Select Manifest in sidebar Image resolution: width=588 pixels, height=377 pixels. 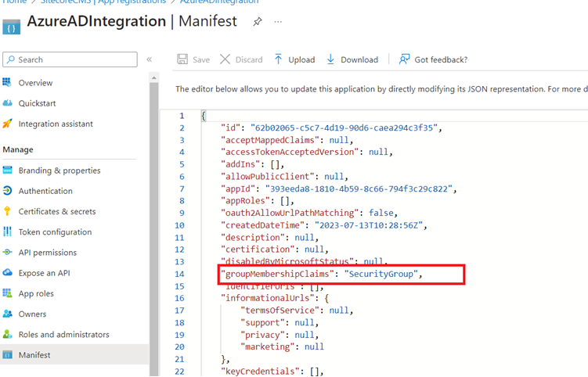coord(34,355)
